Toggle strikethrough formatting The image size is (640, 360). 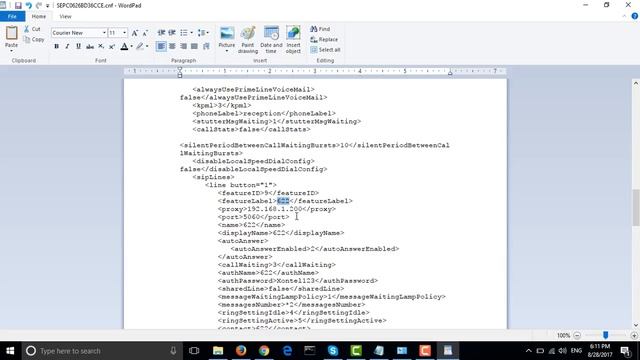pos(90,47)
